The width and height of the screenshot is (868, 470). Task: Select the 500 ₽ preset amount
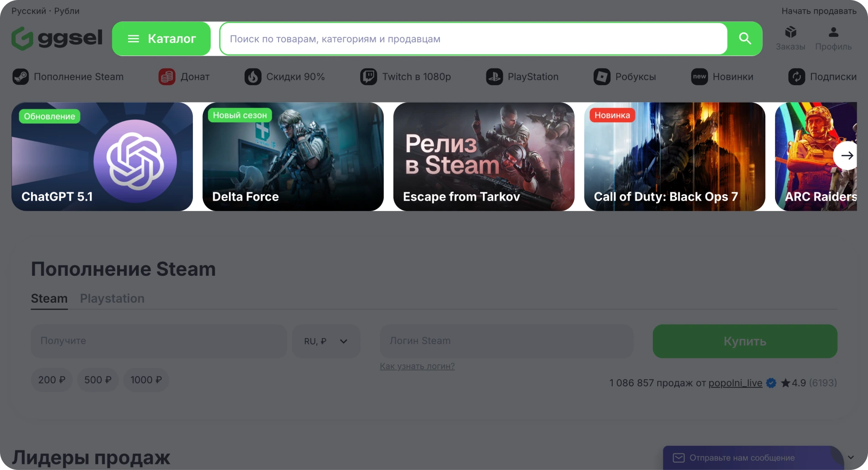tap(98, 380)
